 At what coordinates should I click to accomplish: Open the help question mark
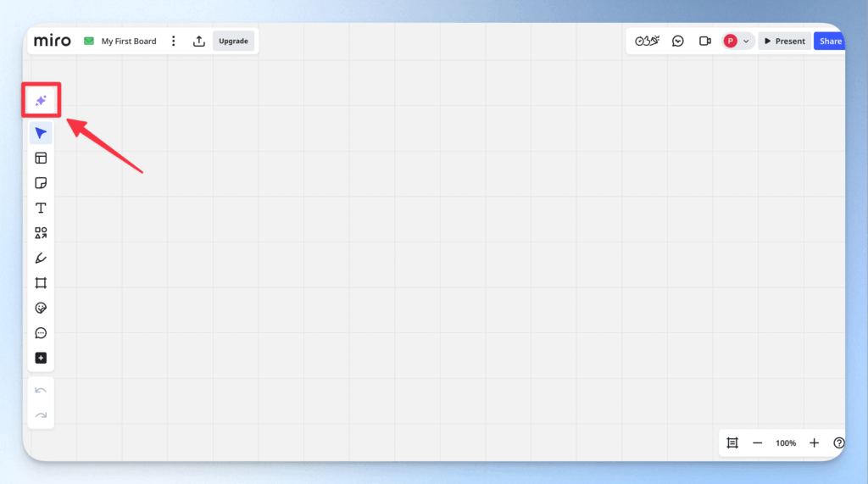pos(838,443)
